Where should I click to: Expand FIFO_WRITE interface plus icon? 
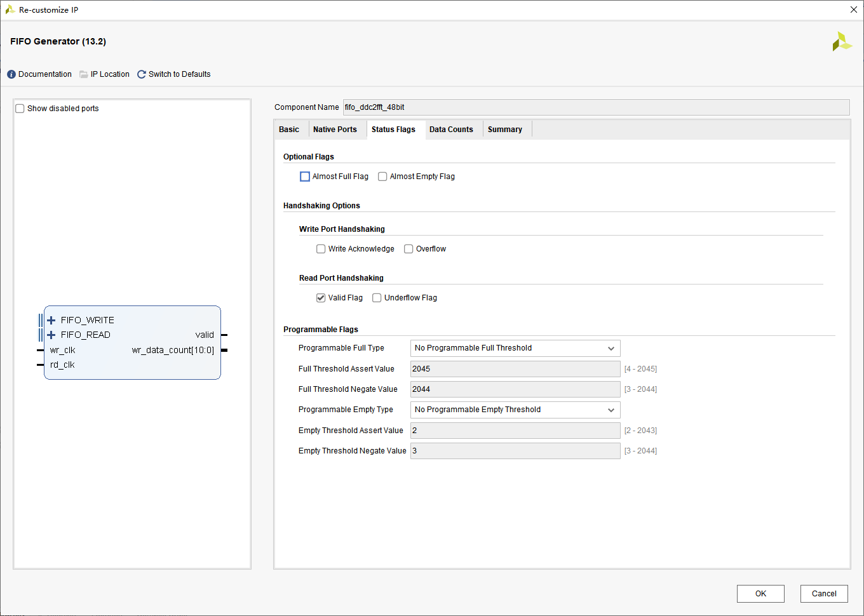51,320
